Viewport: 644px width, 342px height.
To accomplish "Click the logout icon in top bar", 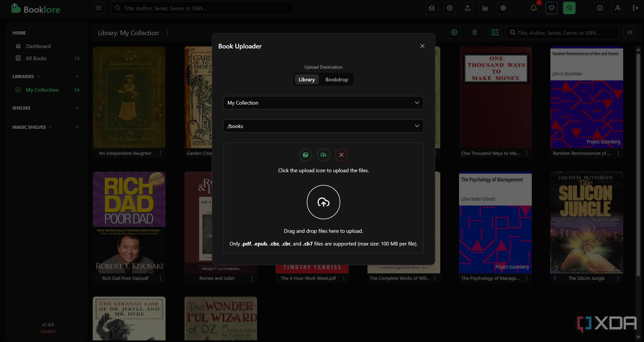I will tap(635, 8).
